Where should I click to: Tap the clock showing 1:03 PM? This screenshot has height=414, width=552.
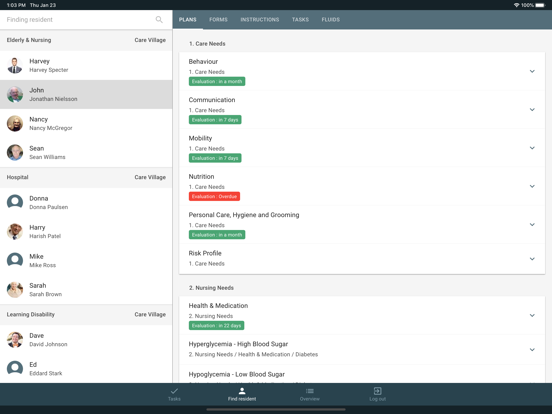click(16, 5)
